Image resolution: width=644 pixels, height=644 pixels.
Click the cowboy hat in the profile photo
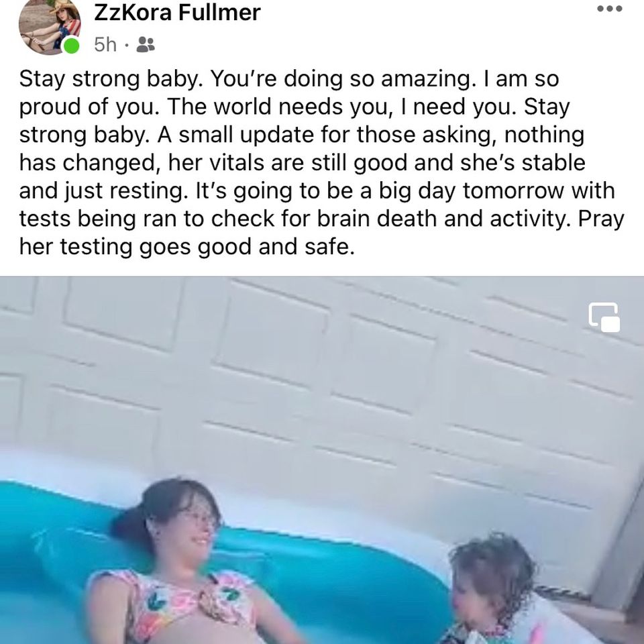[x=60, y=6]
